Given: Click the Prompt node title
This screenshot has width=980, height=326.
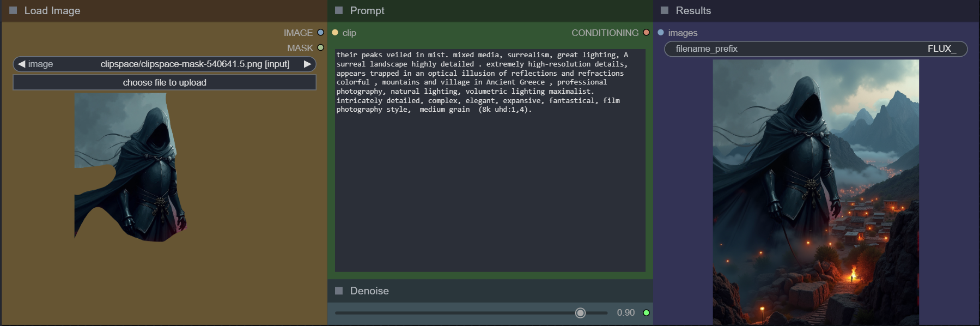Looking at the screenshot, I should pos(367,10).
